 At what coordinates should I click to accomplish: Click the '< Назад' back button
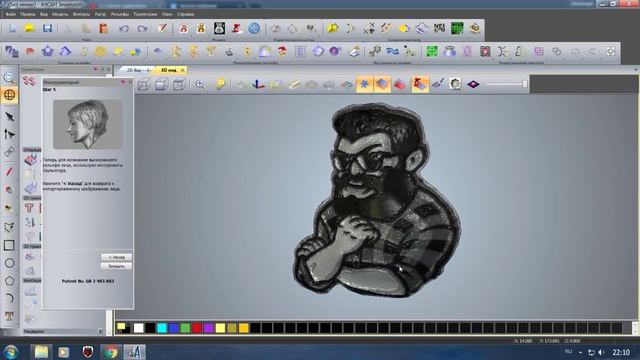click(x=116, y=257)
